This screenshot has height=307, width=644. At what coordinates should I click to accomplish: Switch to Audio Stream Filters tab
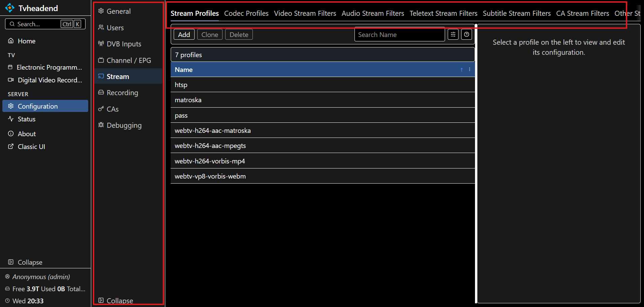tap(373, 13)
